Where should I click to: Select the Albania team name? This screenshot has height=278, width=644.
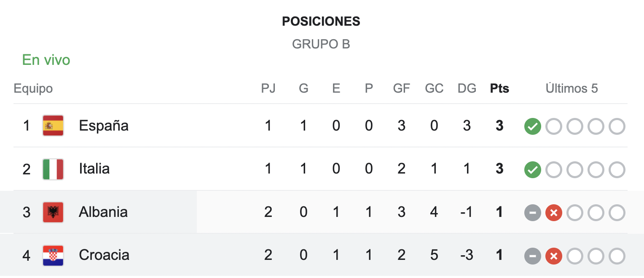[103, 212]
